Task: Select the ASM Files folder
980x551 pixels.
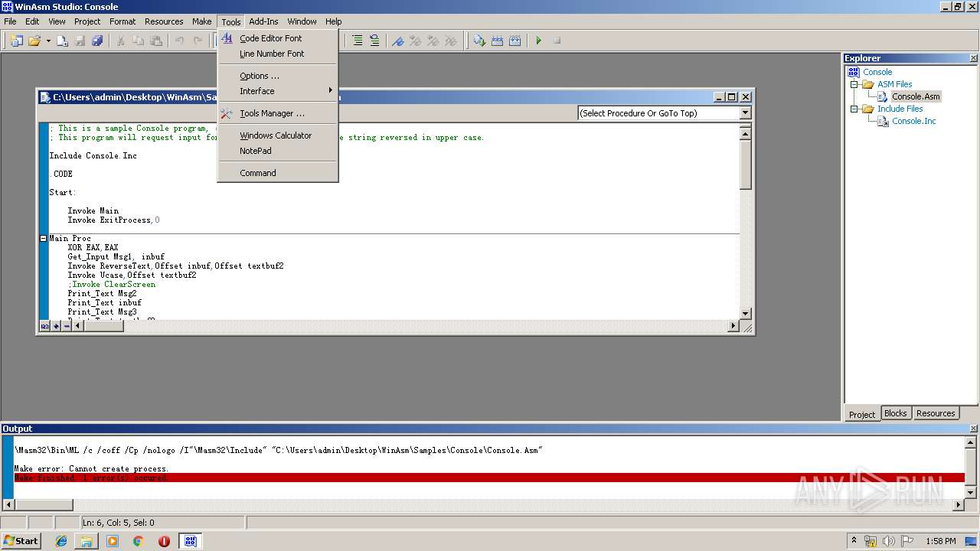Action: coord(894,84)
